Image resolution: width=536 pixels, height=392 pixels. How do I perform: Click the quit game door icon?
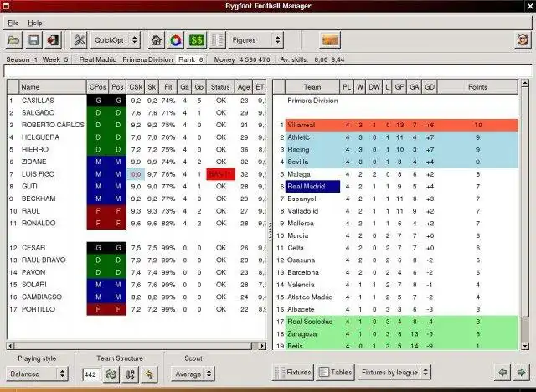click(54, 40)
